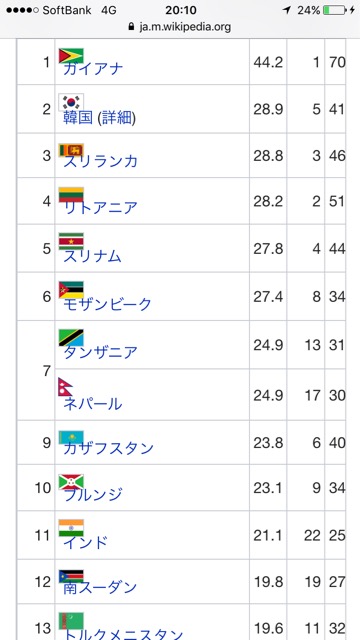
Task: Tap the Burundi flag icon
Action: click(71, 482)
